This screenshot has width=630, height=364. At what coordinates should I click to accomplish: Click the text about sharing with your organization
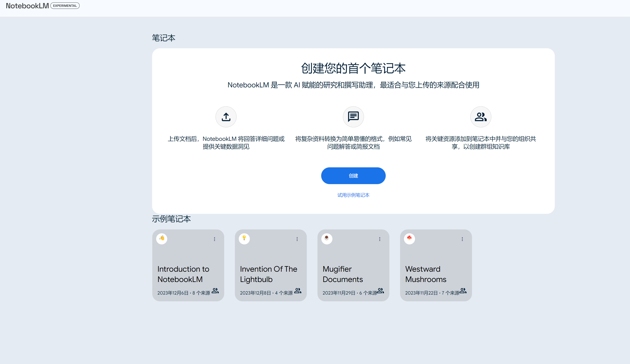pyautogui.click(x=480, y=143)
